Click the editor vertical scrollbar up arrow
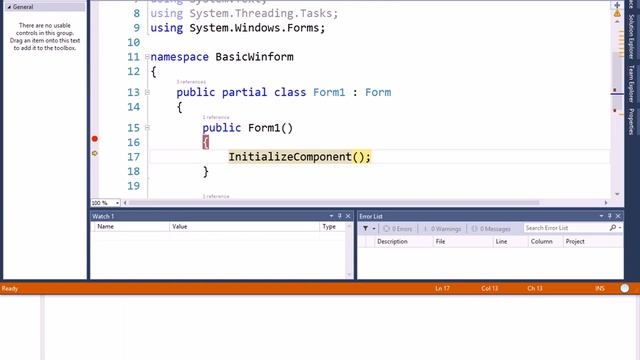The height and width of the screenshot is (360, 640). point(617,21)
